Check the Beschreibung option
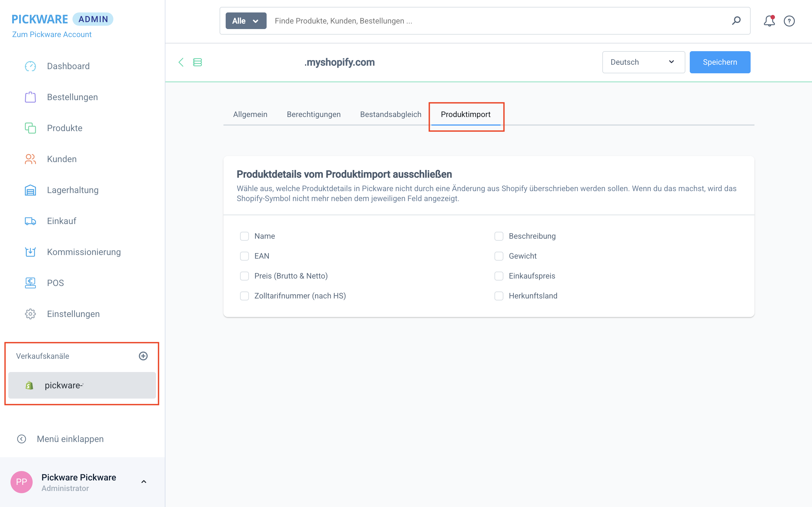 [499, 236]
